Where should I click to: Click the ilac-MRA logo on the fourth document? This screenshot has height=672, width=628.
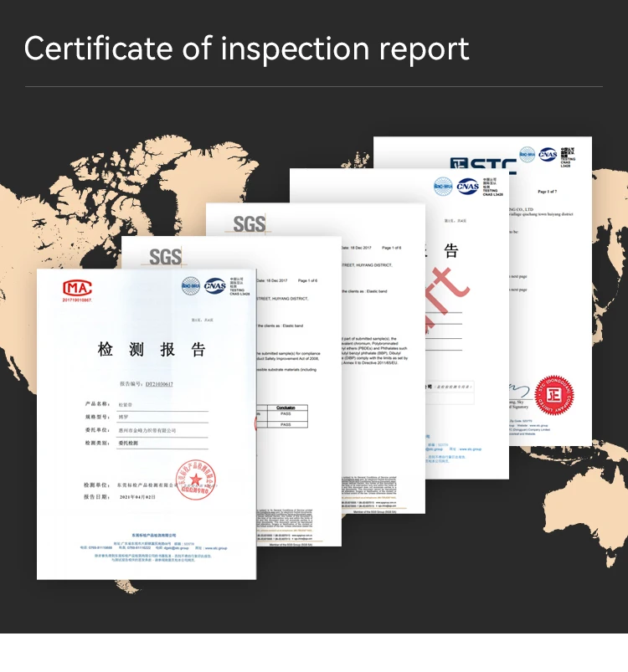(443, 187)
